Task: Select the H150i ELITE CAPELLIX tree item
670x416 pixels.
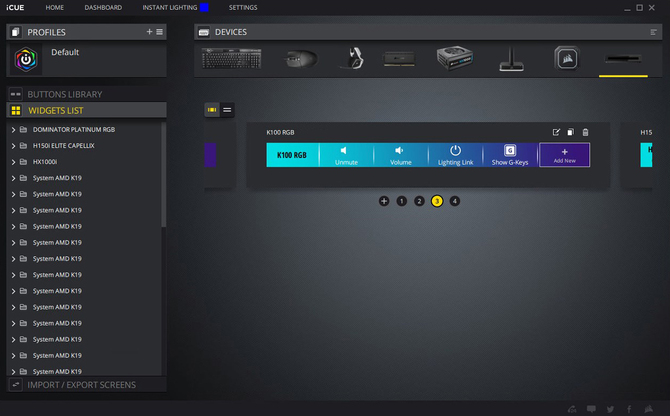Action: 64,146
